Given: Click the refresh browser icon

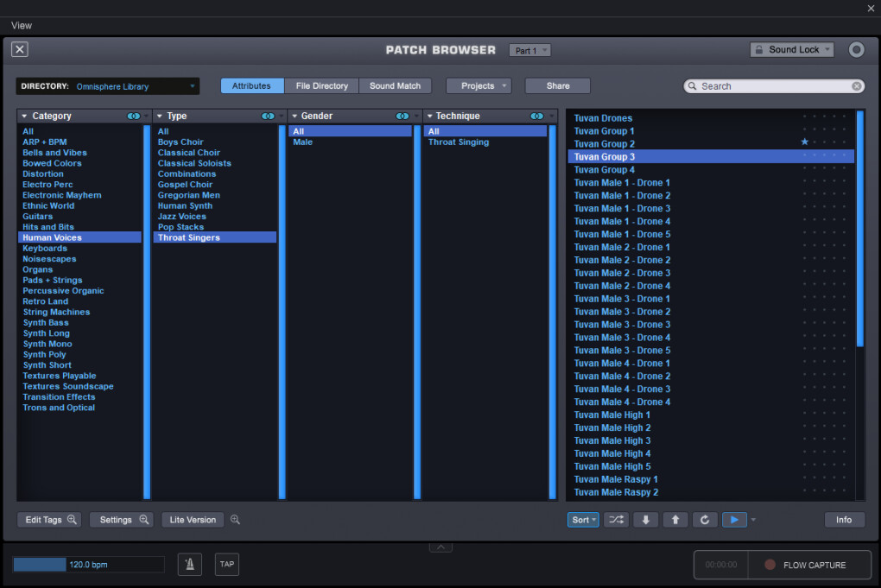Looking at the screenshot, I should [705, 520].
